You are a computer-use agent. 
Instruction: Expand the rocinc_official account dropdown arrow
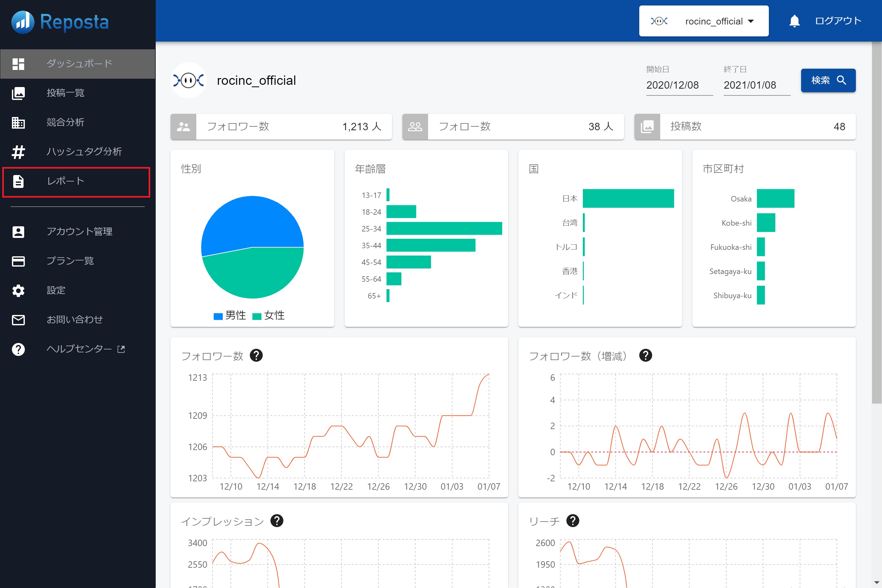tap(751, 21)
